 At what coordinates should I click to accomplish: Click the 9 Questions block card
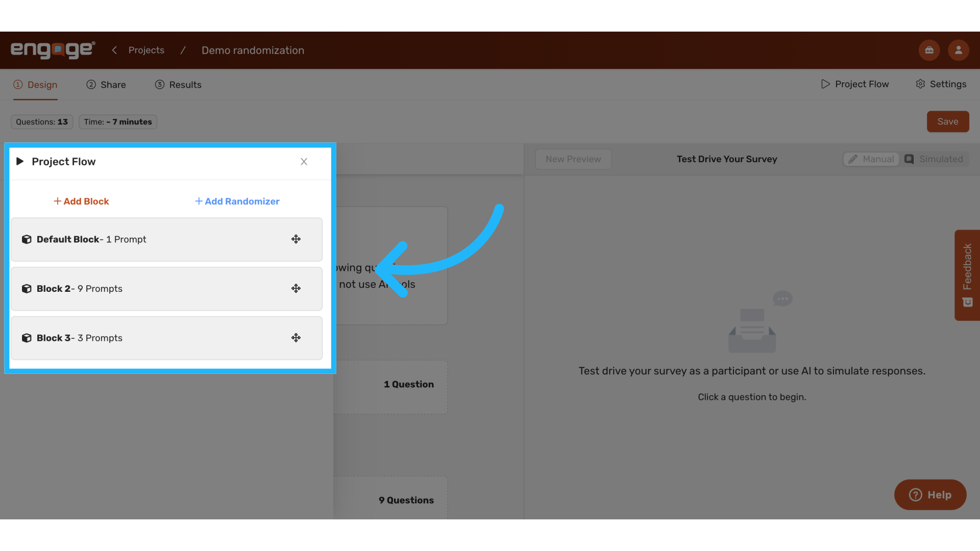pos(391,498)
